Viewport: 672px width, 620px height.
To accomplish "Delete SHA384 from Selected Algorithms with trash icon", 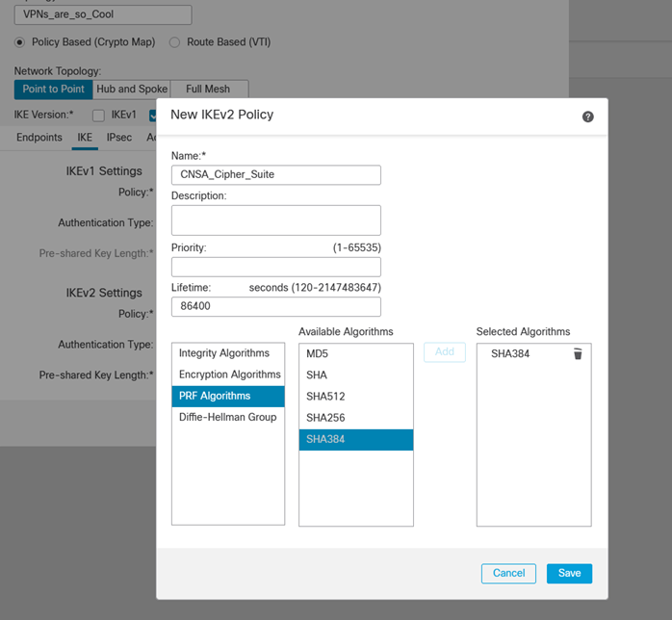I will (x=578, y=354).
